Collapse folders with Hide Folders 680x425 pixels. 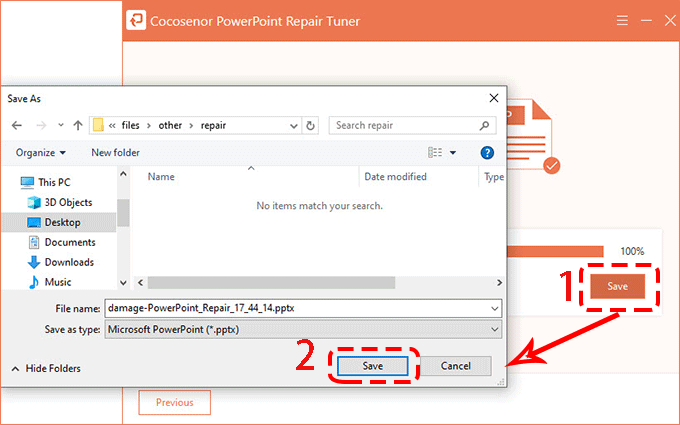point(46,369)
